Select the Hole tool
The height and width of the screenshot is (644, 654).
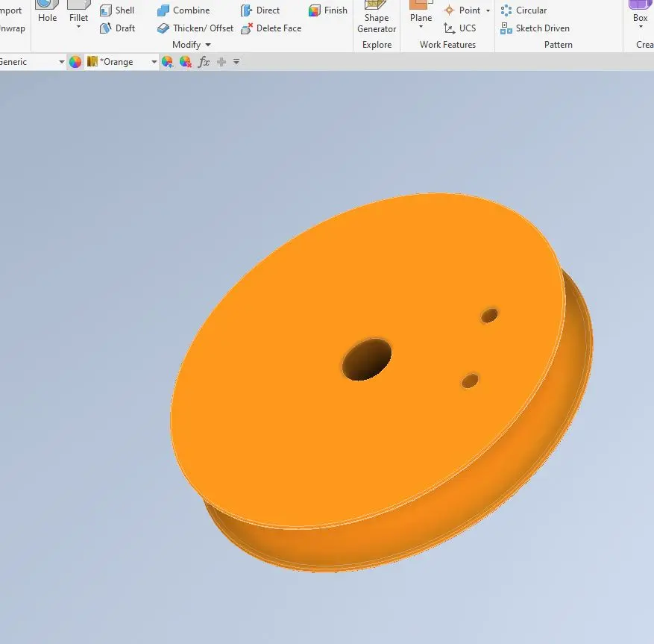click(x=47, y=12)
